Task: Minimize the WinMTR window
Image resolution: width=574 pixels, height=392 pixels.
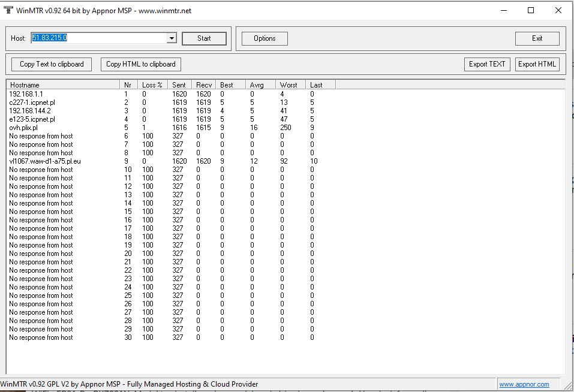Action: point(504,10)
